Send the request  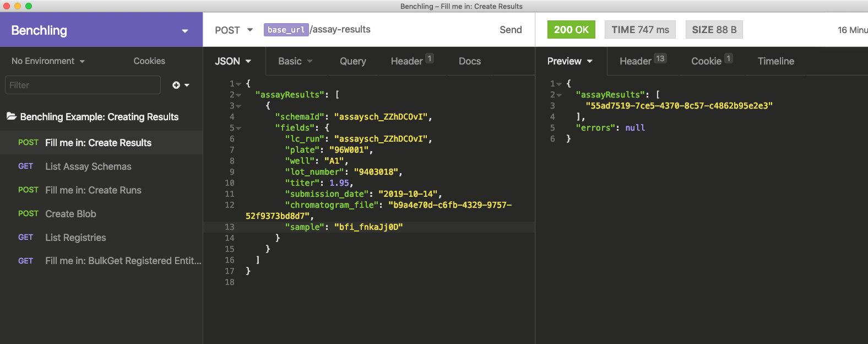tap(511, 30)
